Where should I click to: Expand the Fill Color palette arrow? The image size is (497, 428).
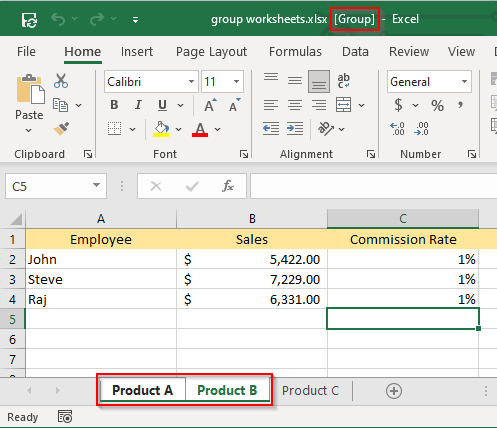(x=179, y=129)
